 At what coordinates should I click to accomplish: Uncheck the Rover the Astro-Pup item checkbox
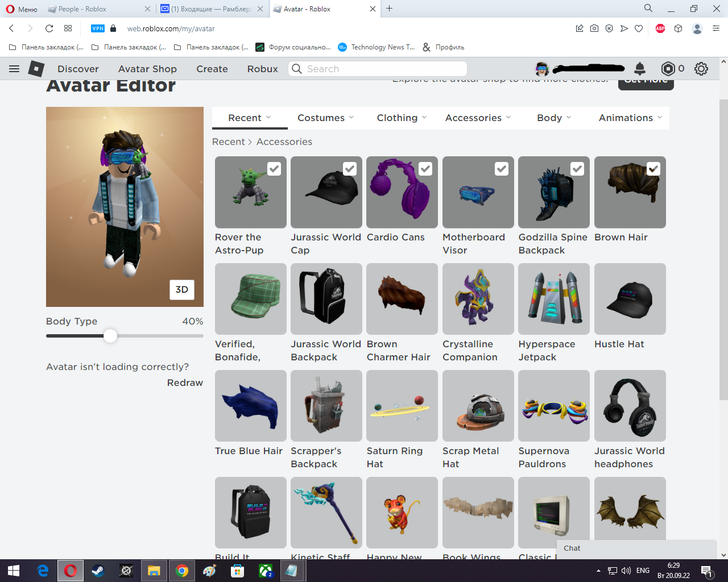coord(274,169)
